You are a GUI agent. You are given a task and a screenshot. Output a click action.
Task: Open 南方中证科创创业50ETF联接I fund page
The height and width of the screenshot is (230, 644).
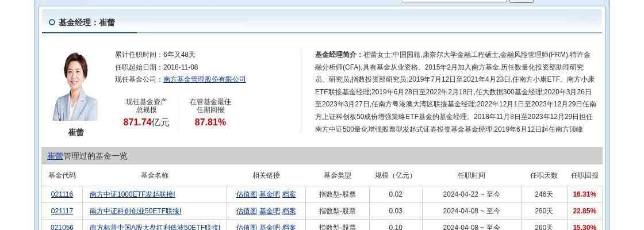click(136, 211)
